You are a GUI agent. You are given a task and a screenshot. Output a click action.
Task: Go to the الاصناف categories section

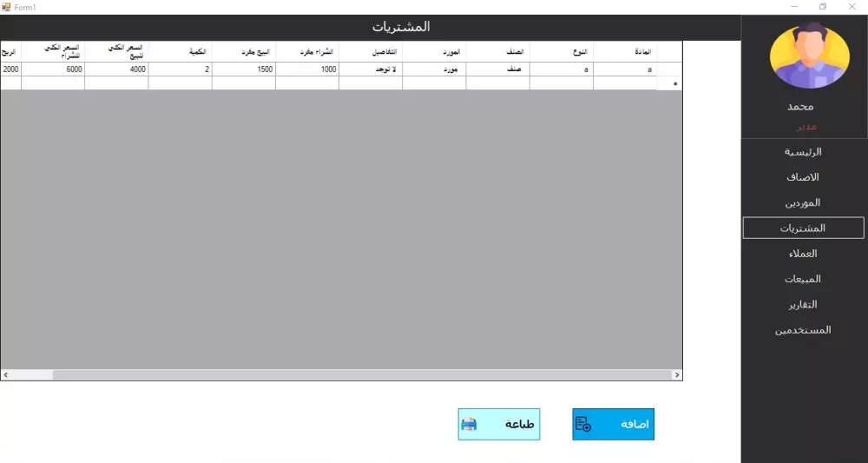803,177
